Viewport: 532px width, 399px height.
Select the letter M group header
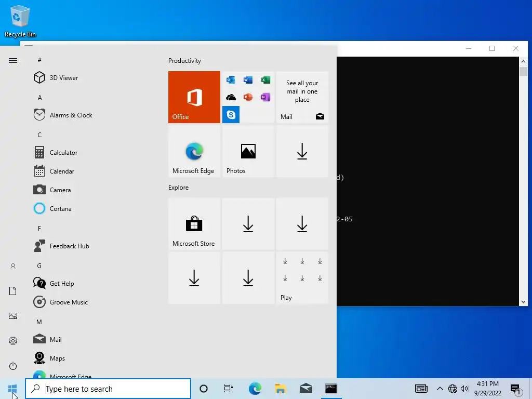(39, 322)
